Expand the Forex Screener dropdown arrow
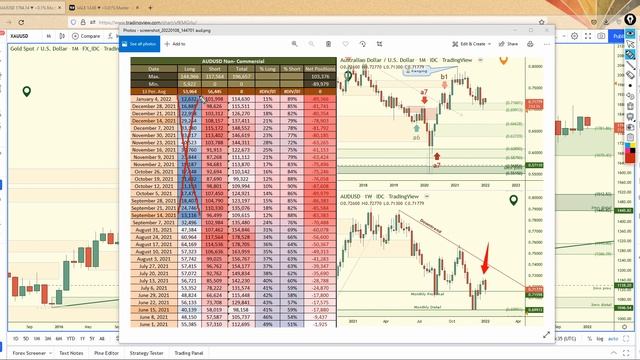640x360 pixels. pos(50,353)
